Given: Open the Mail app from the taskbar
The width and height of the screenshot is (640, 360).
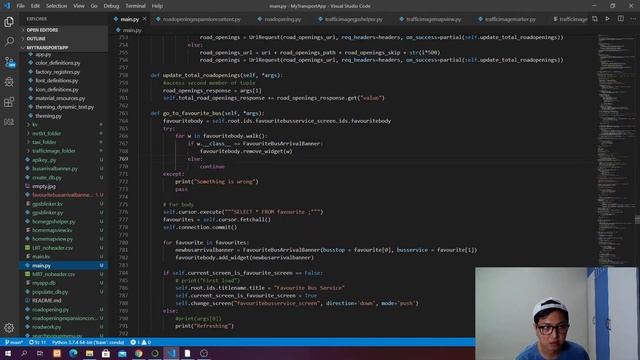Looking at the screenshot, I should [x=122, y=353].
